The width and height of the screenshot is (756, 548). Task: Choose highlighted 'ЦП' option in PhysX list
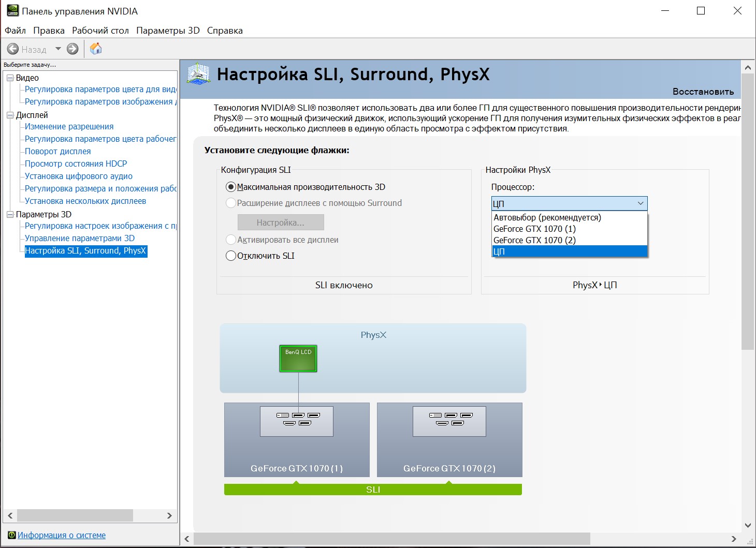coord(570,251)
